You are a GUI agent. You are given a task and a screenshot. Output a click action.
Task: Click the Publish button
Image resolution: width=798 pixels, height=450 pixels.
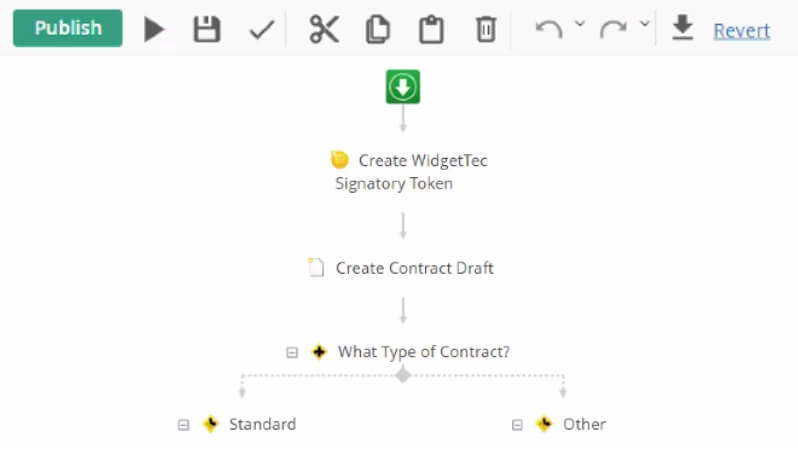tap(68, 28)
